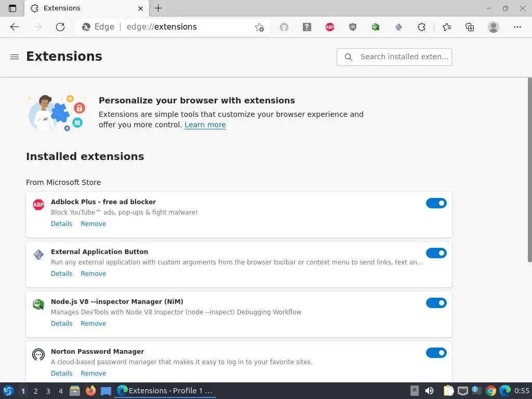Open Details for External Application Button
Viewport: 532px width, 399px height.
pos(61,273)
